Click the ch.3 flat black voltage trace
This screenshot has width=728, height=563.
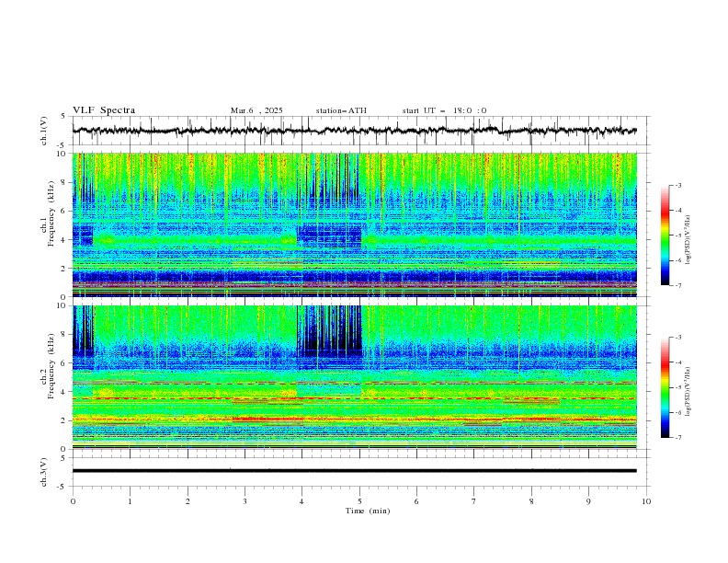[354, 471]
